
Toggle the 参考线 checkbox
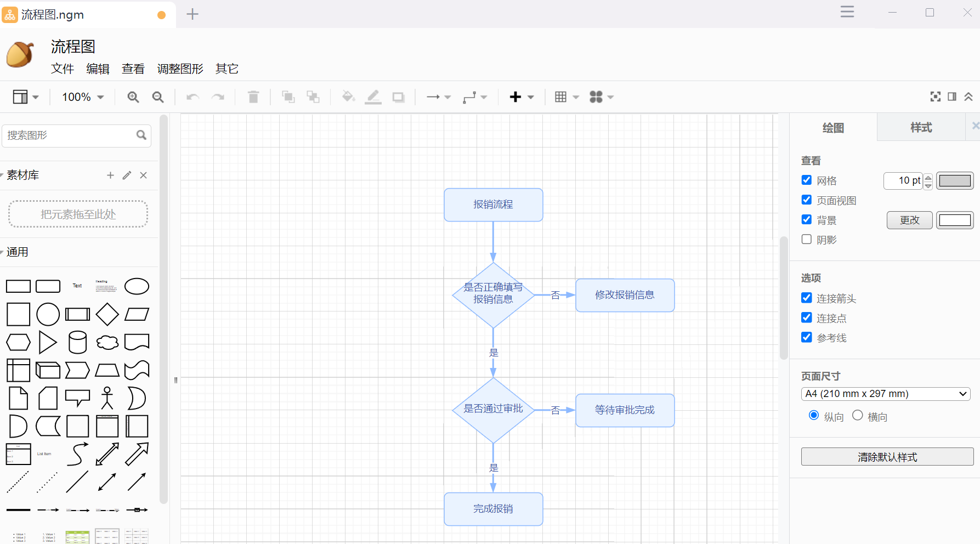point(807,337)
